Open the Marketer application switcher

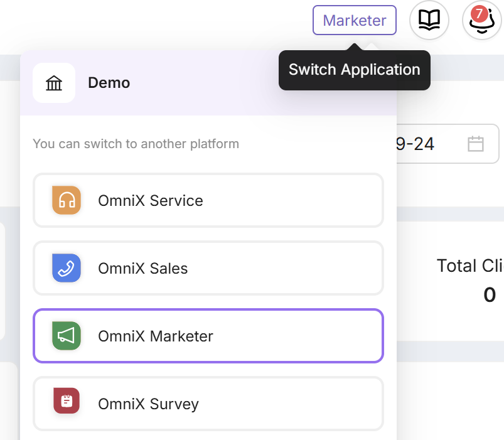(x=354, y=20)
